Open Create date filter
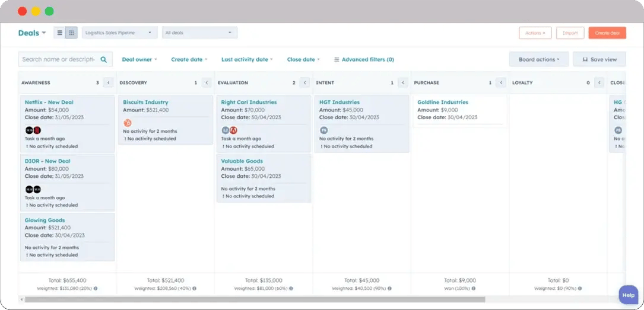The width and height of the screenshot is (644, 310). (189, 59)
